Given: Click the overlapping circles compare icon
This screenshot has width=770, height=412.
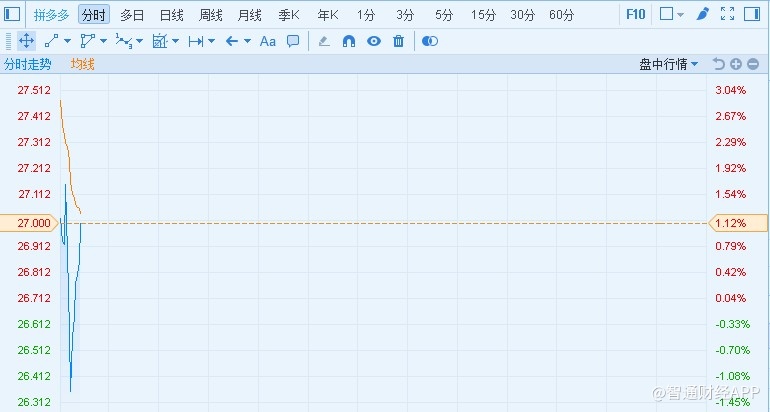Looking at the screenshot, I should coord(430,41).
